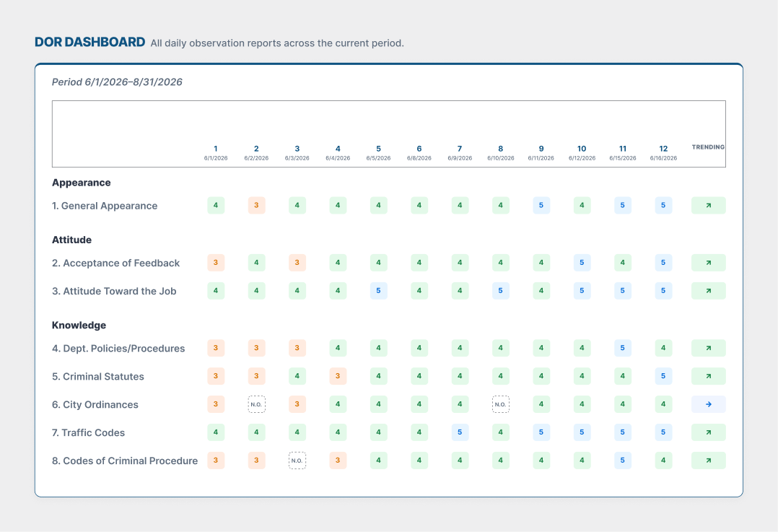Click Traffic Codes score 5 on 6/9/2026
Viewport: 778px width, 532px height.
(x=460, y=432)
